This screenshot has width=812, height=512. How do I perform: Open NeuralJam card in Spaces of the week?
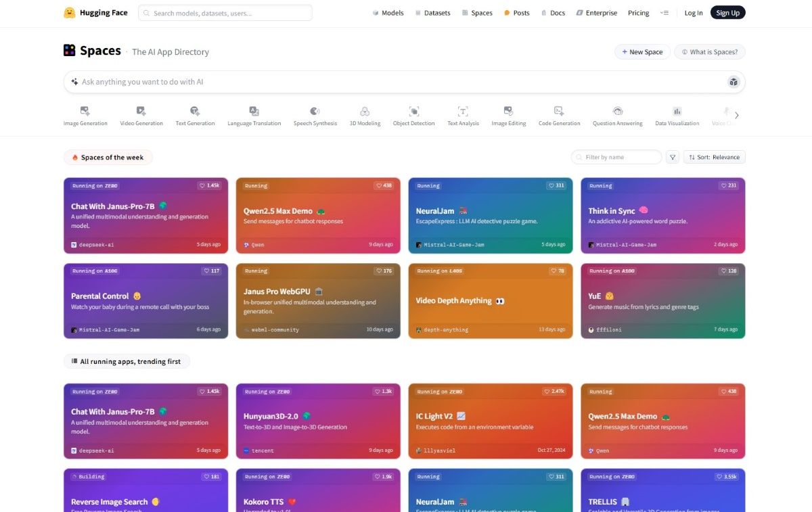(x=491, y=216)
